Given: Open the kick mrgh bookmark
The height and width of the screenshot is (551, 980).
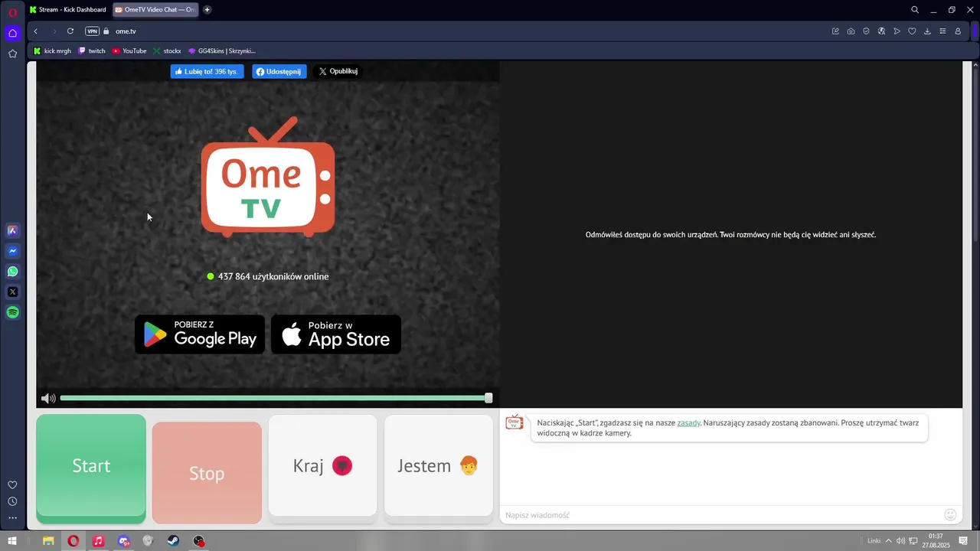Looking at the screenshot, I should [x=52, y=51].
